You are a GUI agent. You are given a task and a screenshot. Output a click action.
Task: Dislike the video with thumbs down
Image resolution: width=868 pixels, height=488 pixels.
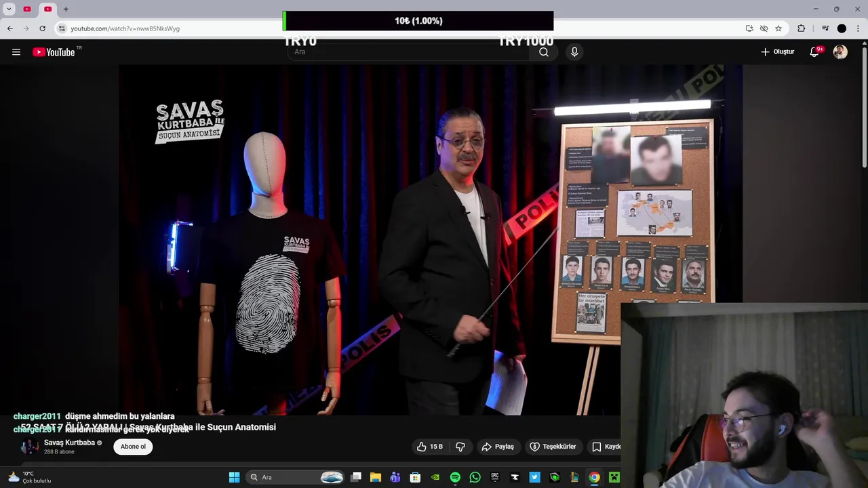pyautogui.click(x=460, y=447)
